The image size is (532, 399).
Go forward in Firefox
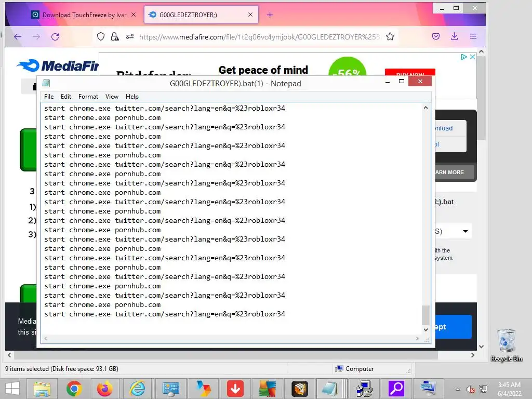coord(36,37)
